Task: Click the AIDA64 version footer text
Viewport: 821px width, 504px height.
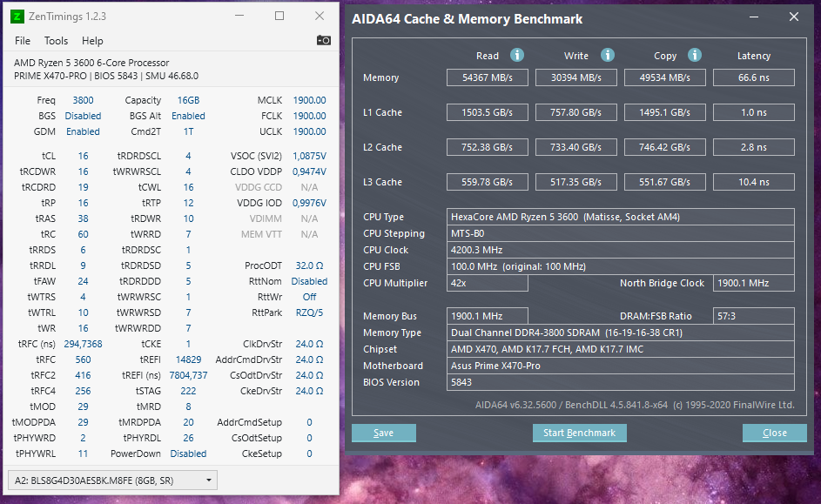Action: pyautogui.click(x=635, y=405)
